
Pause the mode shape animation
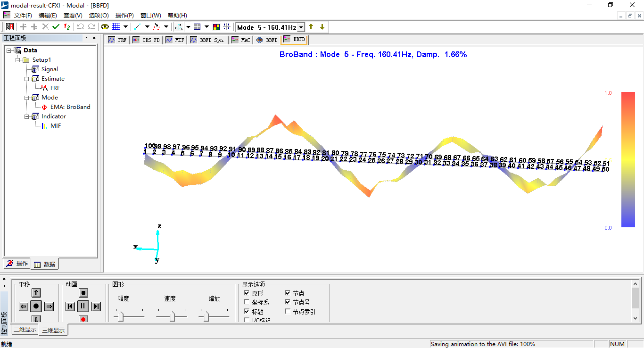point(83,306)
